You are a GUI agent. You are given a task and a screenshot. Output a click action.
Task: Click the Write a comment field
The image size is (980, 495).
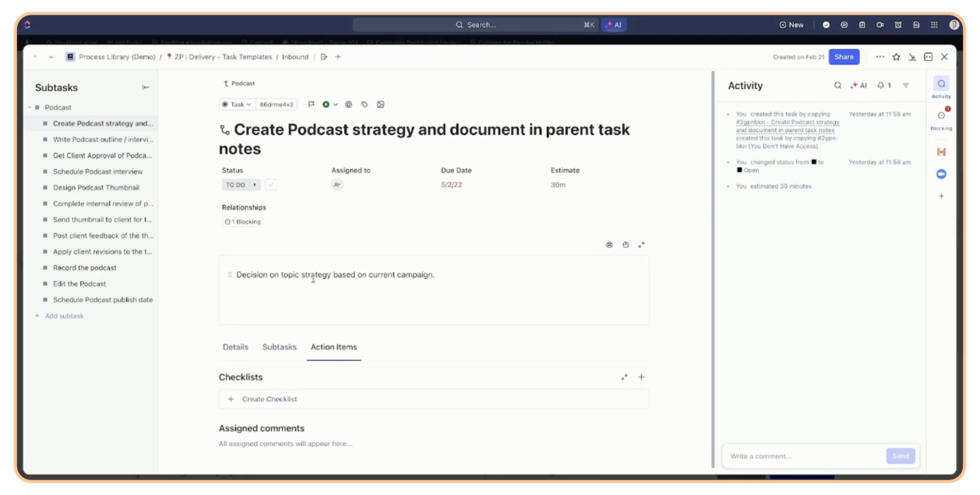pos(802,456)
